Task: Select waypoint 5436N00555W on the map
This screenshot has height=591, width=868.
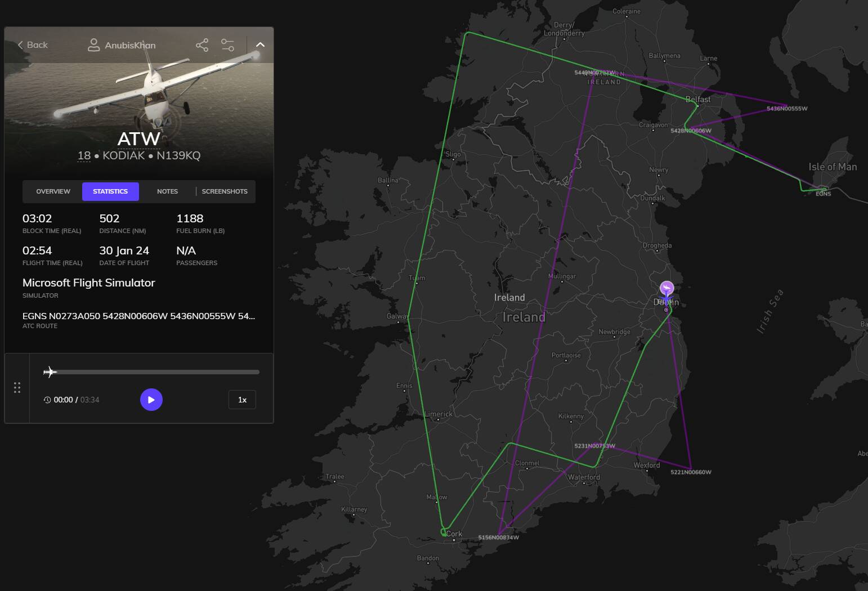Action: pos(786,109)
